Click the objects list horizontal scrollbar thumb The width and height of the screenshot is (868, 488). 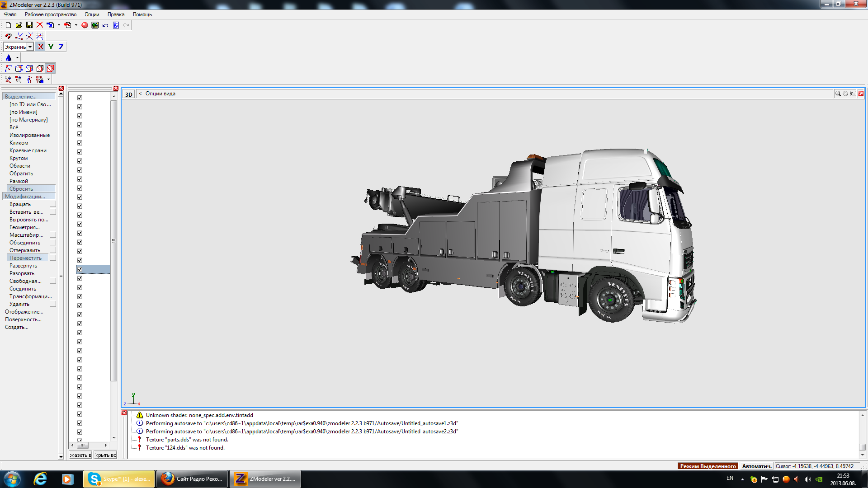[83, 445]
